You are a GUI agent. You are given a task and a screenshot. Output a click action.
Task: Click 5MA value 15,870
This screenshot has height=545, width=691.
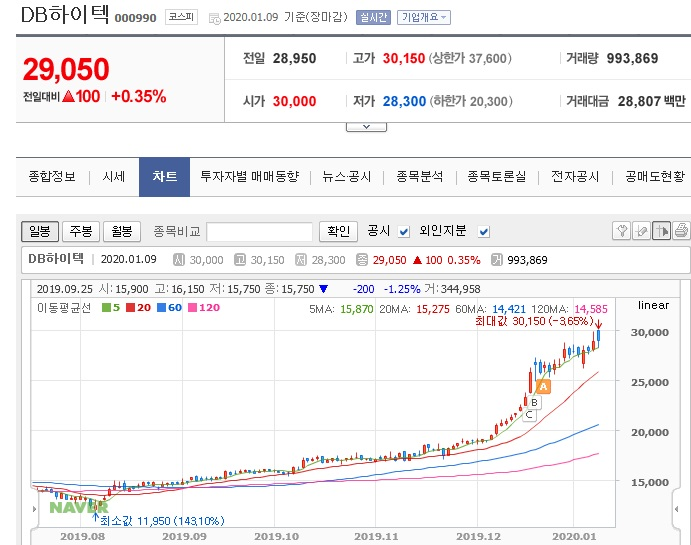357,309
